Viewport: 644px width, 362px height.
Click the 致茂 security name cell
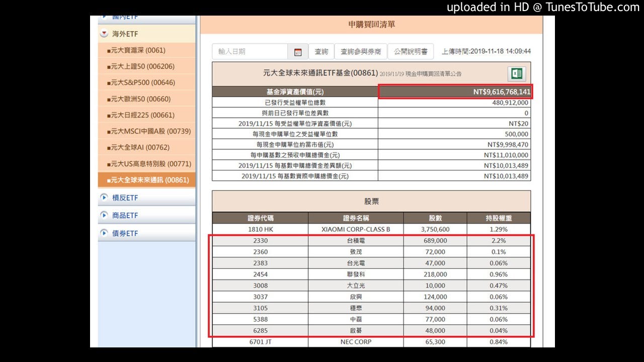[356, 252]
